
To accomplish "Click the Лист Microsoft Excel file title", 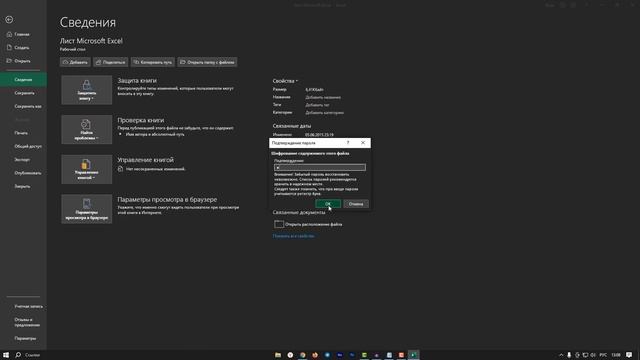I will pyautogui.click(x=91, y=41).
